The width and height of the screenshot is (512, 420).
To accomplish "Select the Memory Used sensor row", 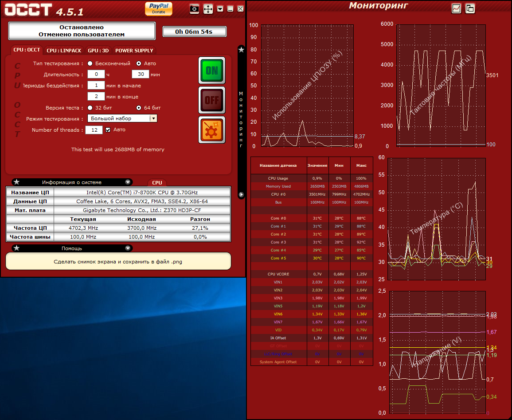I will tap(312, 186).
